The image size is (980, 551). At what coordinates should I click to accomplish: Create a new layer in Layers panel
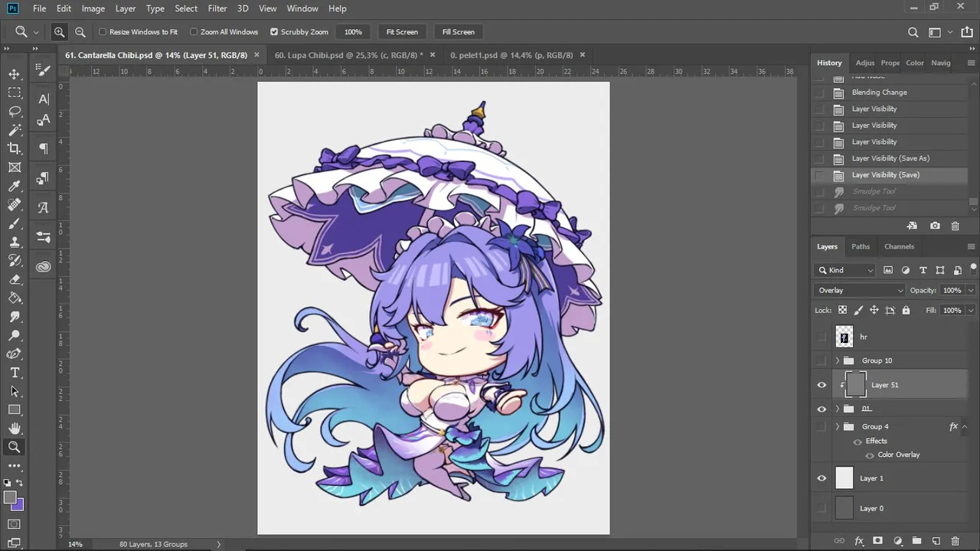click(936, 541)
